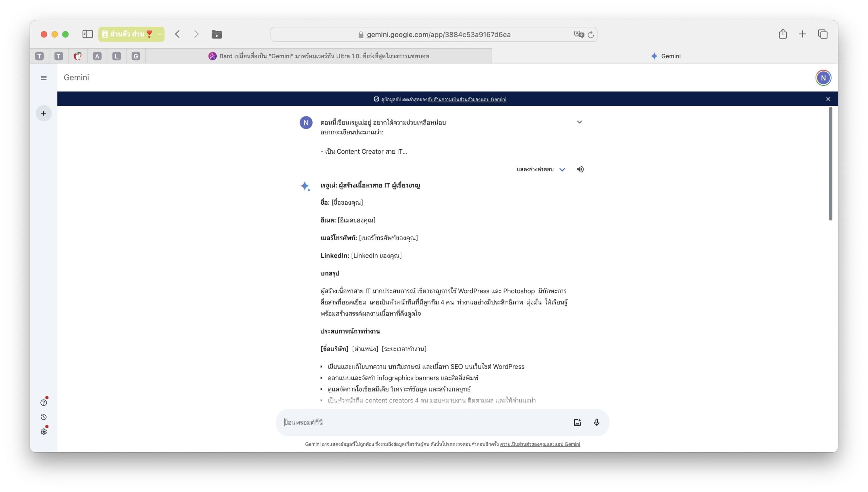Click the speaker listen icon
868x492 pixels.
coord(580,169)
